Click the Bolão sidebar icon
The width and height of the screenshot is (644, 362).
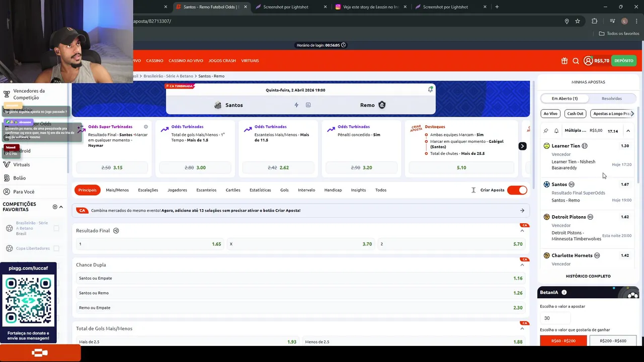point(7,178)
